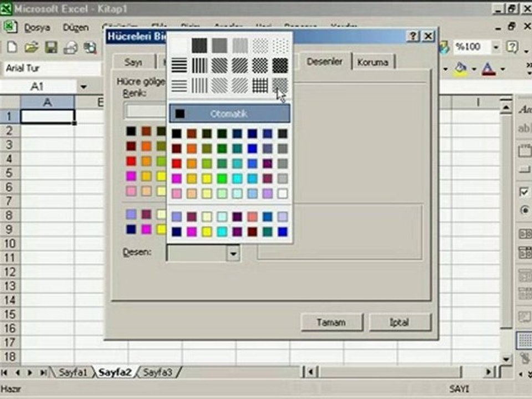Save the workbook with the floppy icon
Viewport: 532px width, 399px height.
pyautogui.click(x=51, y=47)
